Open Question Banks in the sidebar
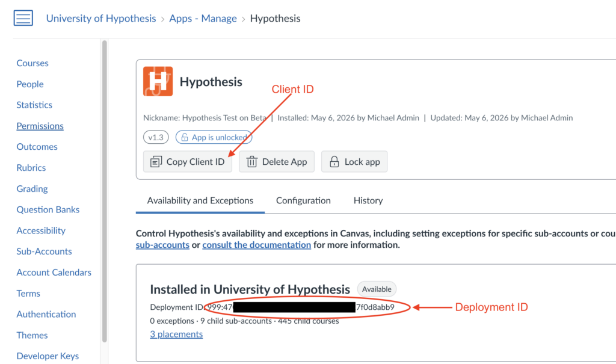Viewport: 616px width, 364px height. [x=48, y=209]
